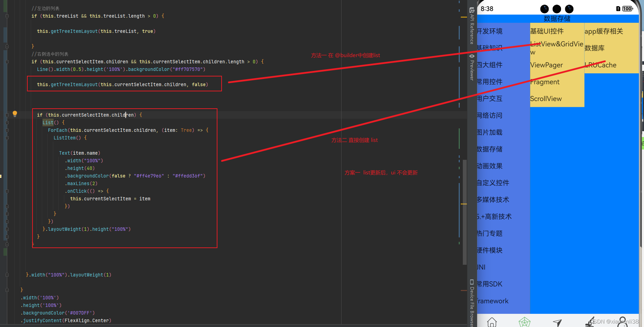Viewport: 644px width, 327px height.
Task: Fold the 'List() {' code block
Action: (x=7, y=122)
